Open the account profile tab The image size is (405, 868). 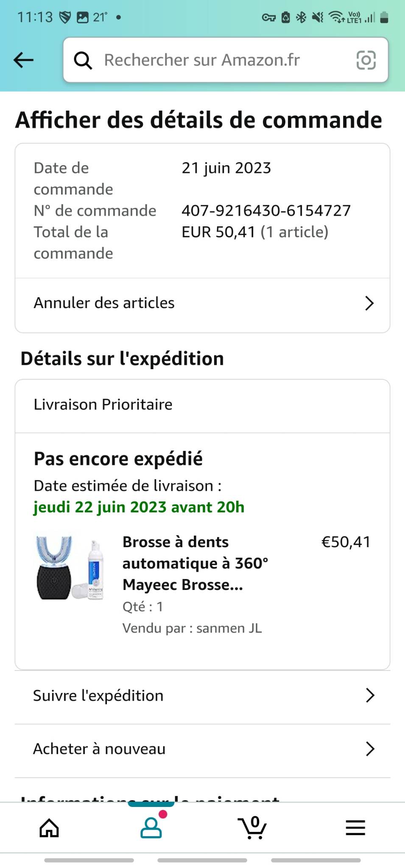pos(151,828)
